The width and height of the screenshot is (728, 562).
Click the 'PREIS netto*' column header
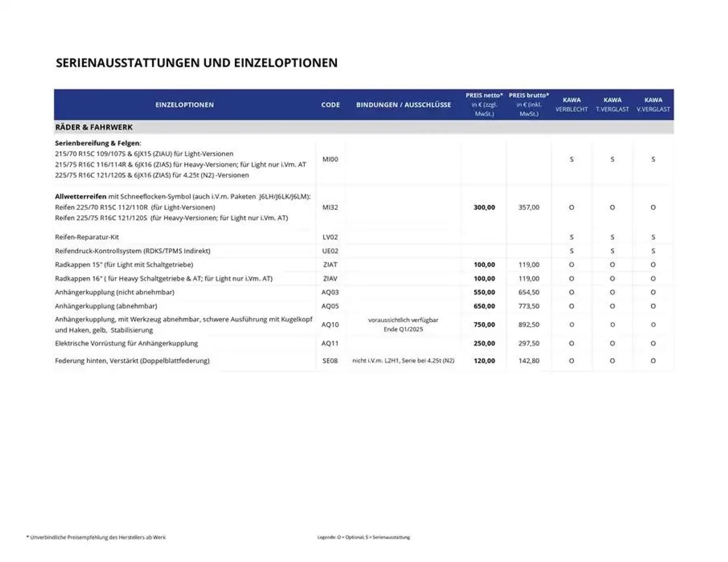click(x=484, y=104)
